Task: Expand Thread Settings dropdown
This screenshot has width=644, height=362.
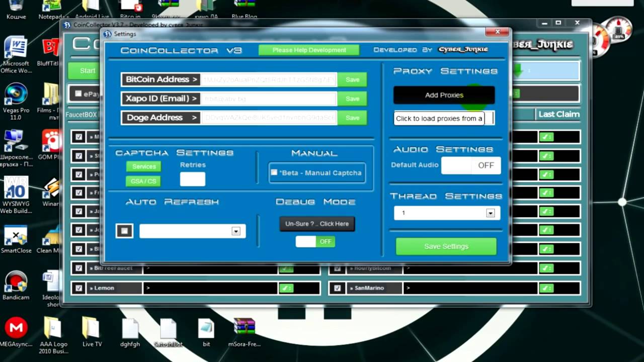Action: 490,213
